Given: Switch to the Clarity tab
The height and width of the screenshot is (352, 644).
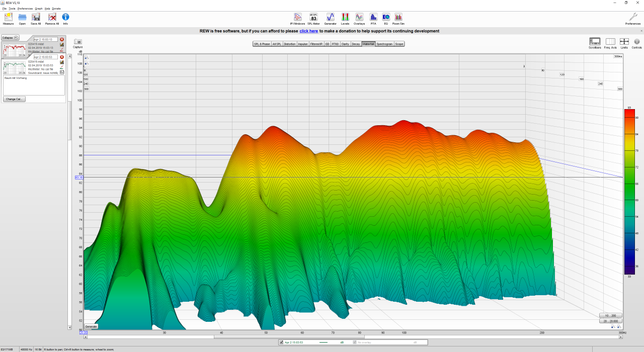Looking at the screenshot, I should tap(345, 44).
